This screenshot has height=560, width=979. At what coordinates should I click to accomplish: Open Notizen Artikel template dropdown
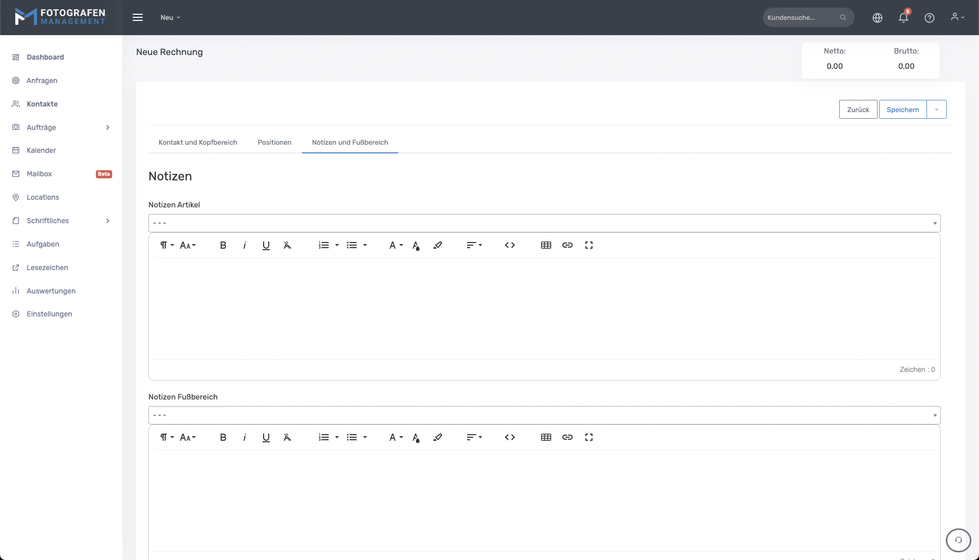pyautogui.click(x=544, y=223)
